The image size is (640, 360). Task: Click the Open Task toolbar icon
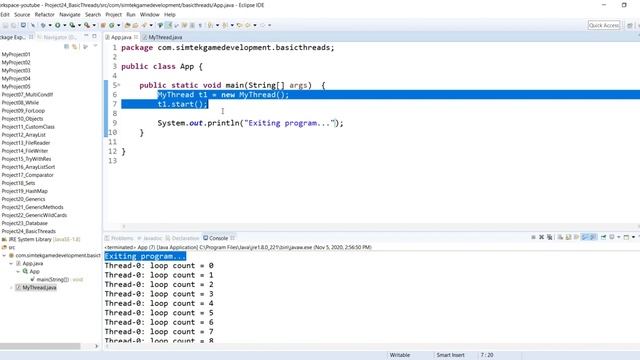(135, 25)
